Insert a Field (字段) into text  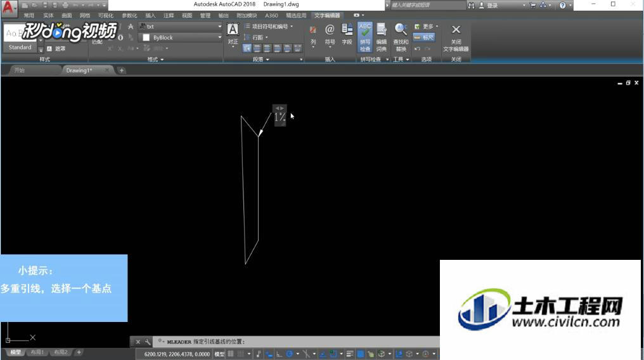(347, 34)
